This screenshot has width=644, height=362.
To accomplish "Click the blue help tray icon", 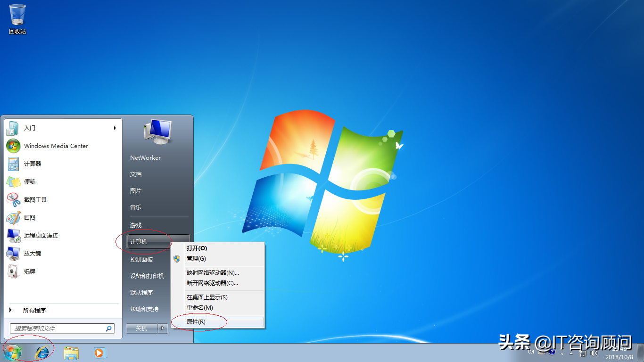I will point(552,352).
